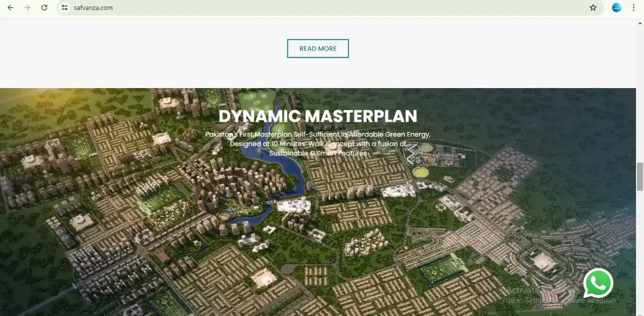Open WhatsApp chat floating icon
This screenshot has width=644, height=316.
(598, 283)
